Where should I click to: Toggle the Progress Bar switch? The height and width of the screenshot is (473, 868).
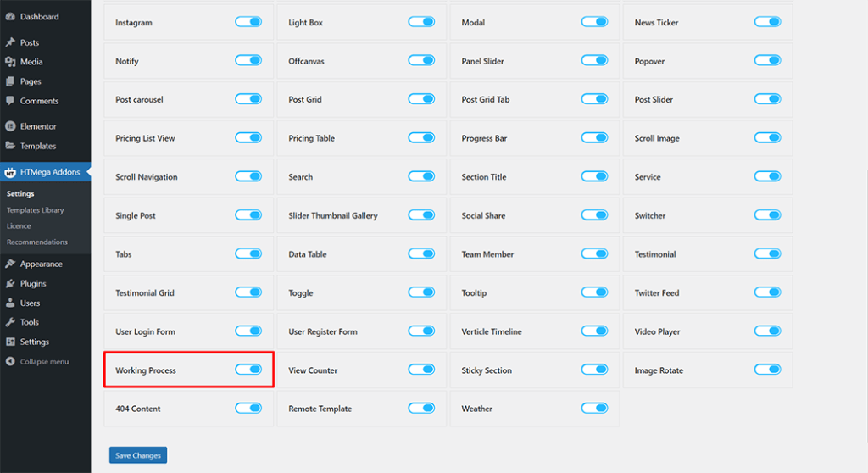(x=594, y=138)
